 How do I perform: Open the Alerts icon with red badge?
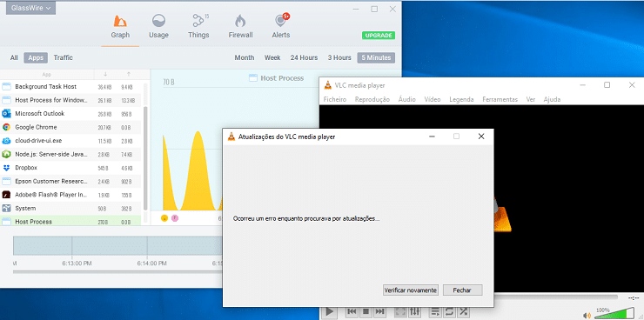[282, 20]
